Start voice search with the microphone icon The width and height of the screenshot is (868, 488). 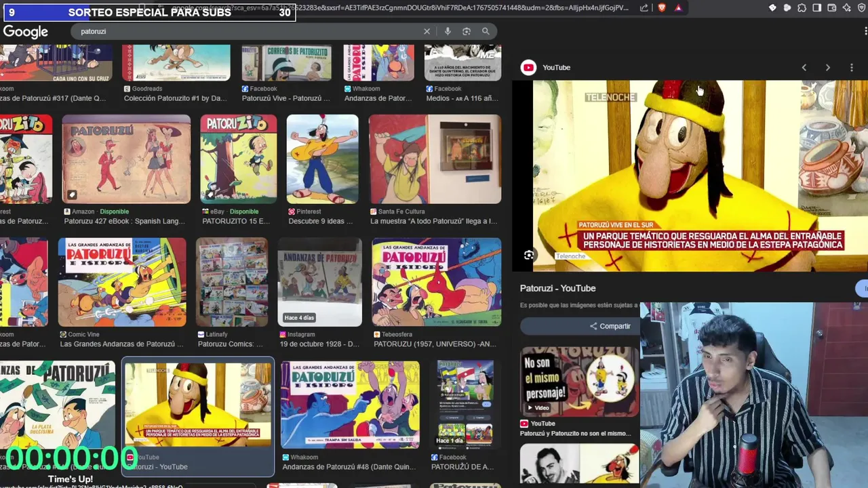[448, 31]
